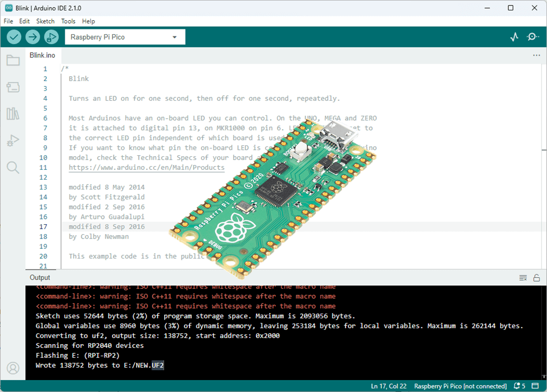
Task: Open the Debug panel in sidebar
Action: coord(13,140)
